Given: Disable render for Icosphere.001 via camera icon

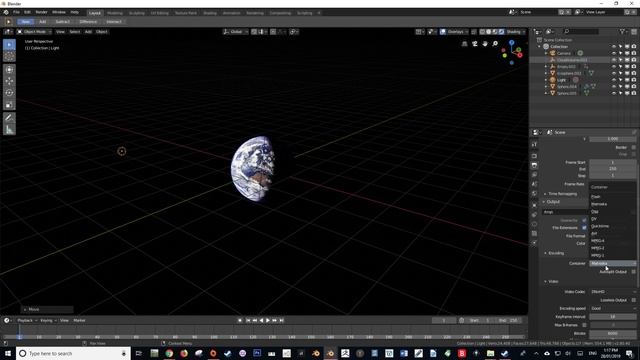Looking at the screenshot, I should coord(633,73).
